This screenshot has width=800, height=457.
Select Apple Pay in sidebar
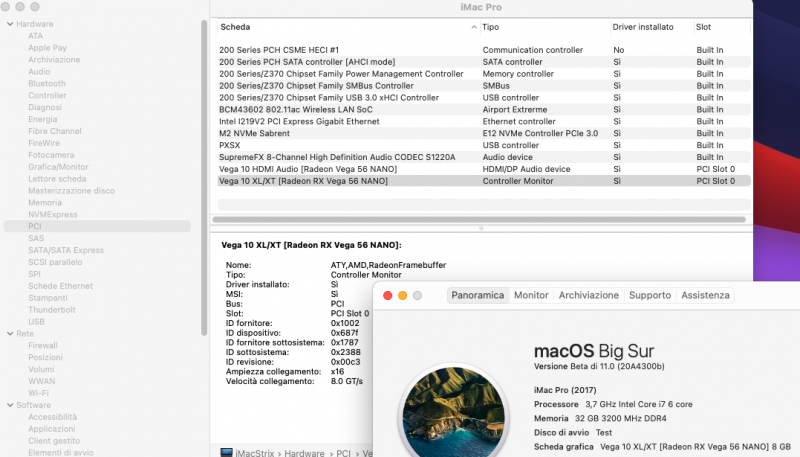pyautogui.click(x=47, y=48)
